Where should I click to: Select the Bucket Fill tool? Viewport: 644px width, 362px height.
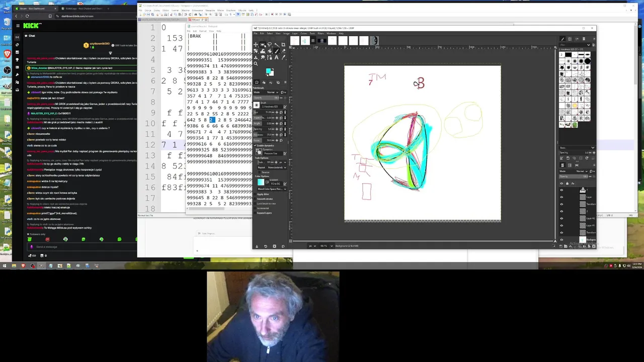(270, 51)
